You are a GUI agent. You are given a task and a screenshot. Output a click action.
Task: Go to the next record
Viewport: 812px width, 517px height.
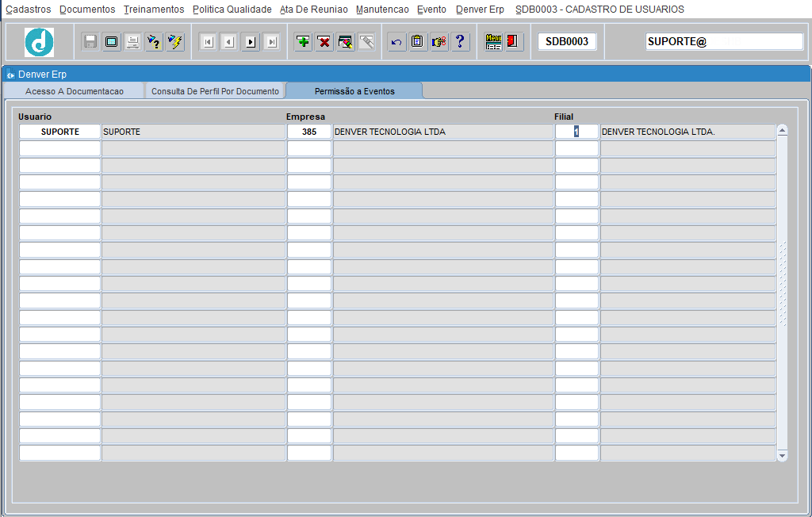251,42
